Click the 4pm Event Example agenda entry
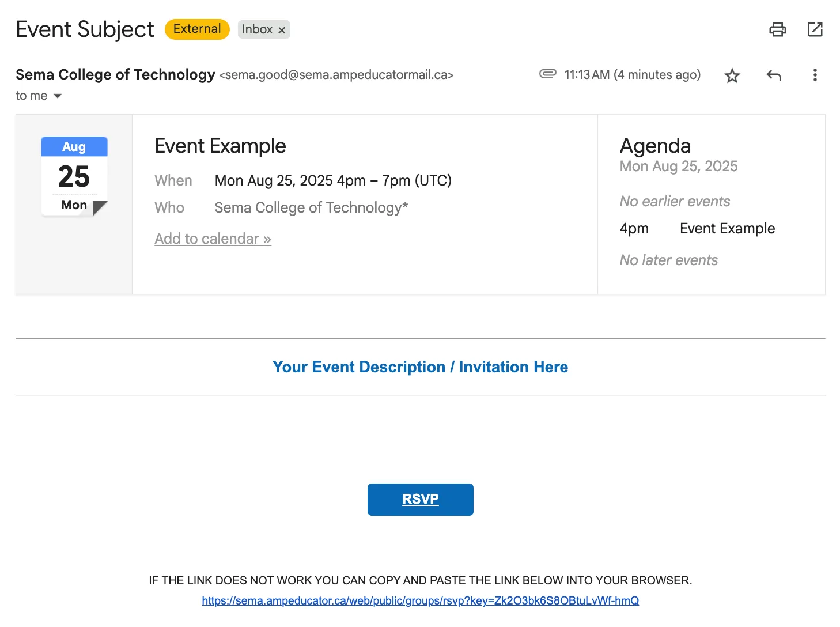The image size is (840, 627). pos(697,229)
